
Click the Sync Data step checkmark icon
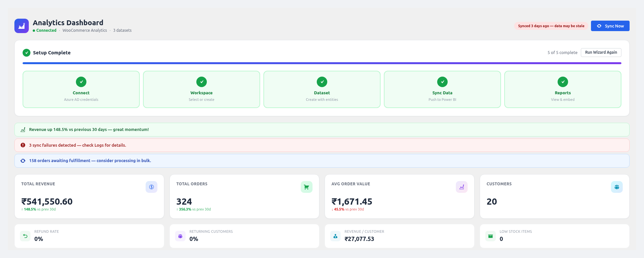point(442,82)
